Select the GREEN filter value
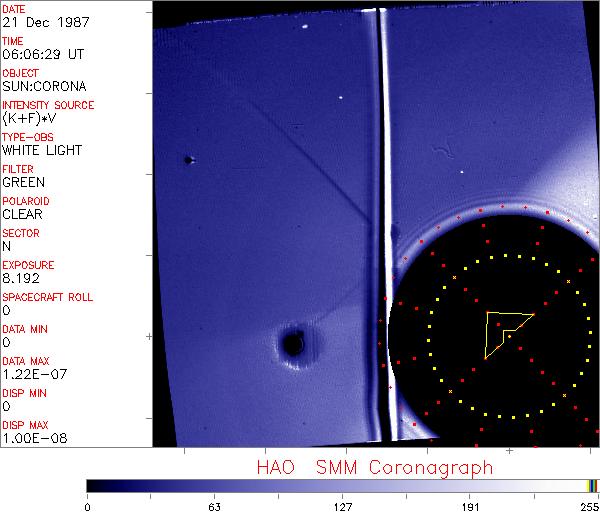This screenshot has width=600, height=512. click(x=23, y=182)
